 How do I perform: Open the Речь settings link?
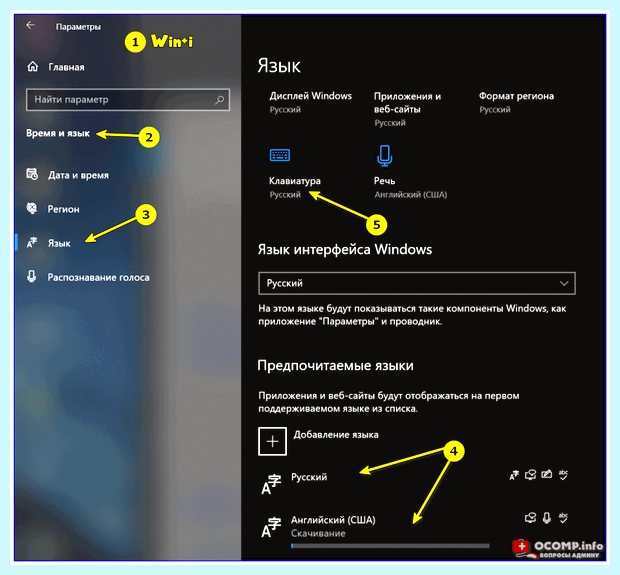(x=384, y=181)
